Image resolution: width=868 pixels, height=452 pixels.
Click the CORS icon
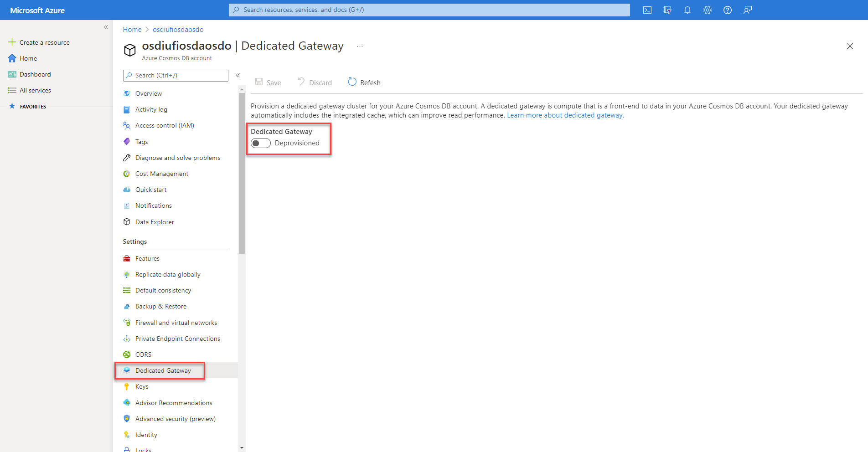coord(127,354)
